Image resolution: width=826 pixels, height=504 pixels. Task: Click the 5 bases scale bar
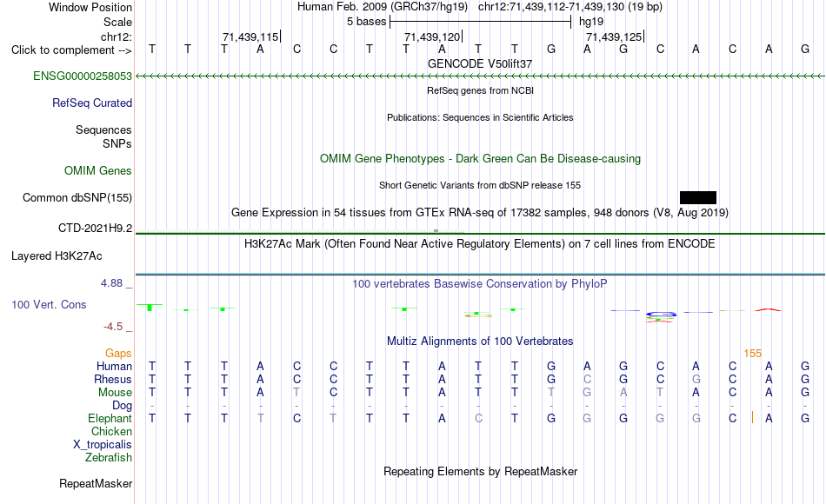pyautogui.click(x=480, y=22)
